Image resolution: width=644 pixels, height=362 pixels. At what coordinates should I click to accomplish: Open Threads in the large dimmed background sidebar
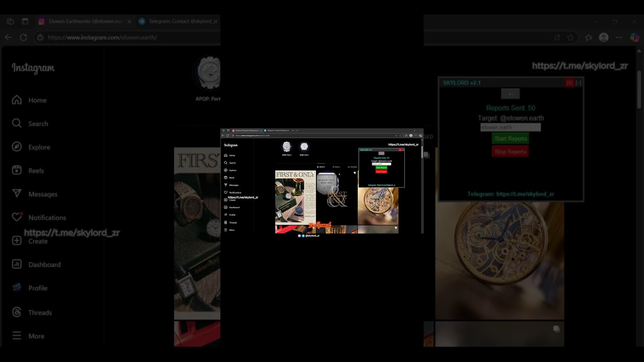tap(32, 312)
